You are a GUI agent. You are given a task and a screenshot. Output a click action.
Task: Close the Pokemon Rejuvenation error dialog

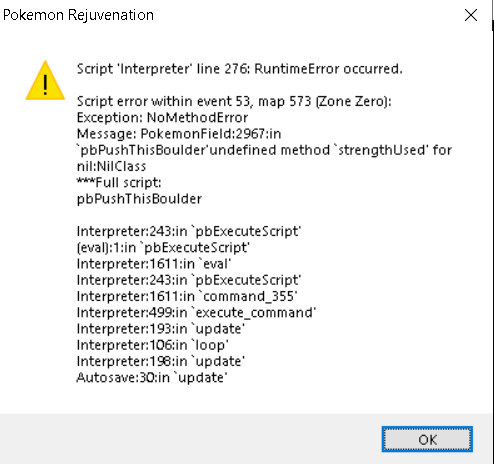point(471,15)
